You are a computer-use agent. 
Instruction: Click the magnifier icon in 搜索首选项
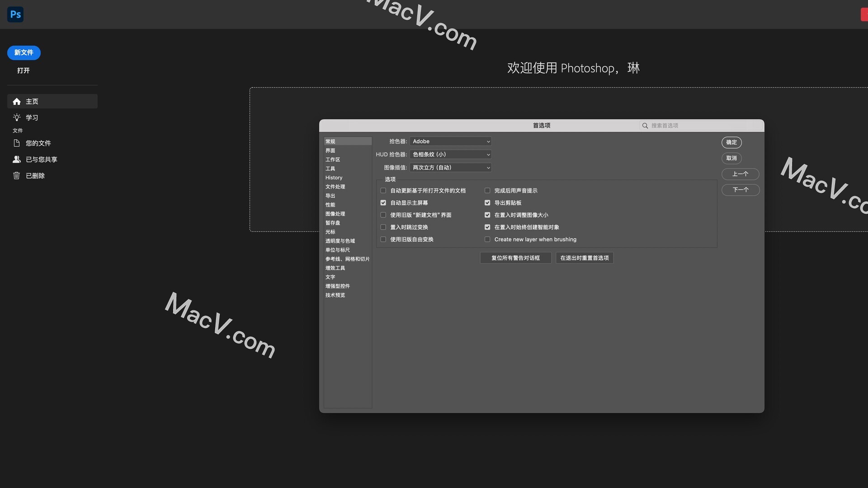point(645,126)
